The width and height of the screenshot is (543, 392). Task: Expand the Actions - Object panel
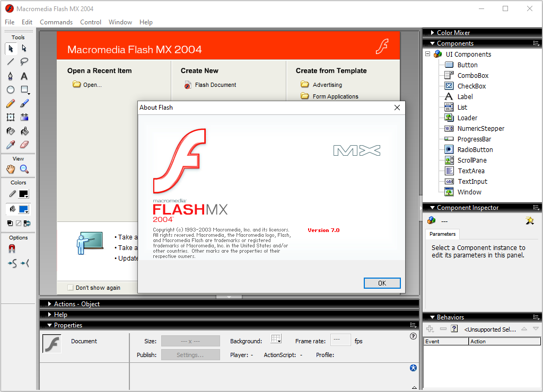coord(49,304)
